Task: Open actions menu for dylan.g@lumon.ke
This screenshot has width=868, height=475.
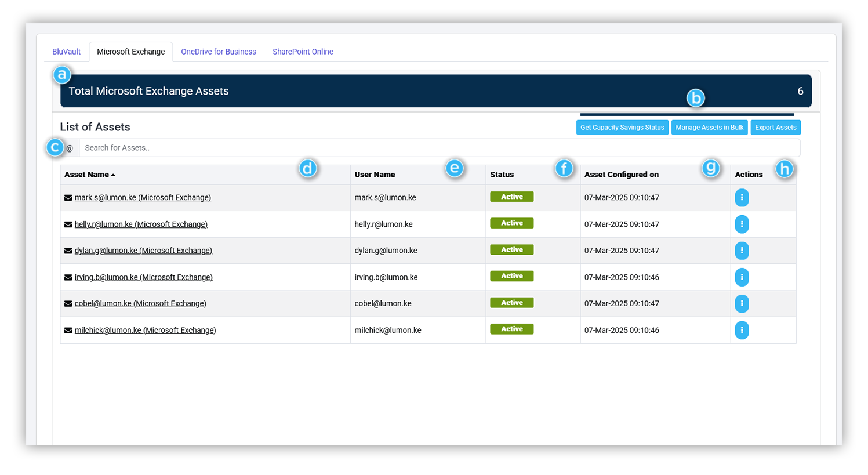Action: point(742,251)
